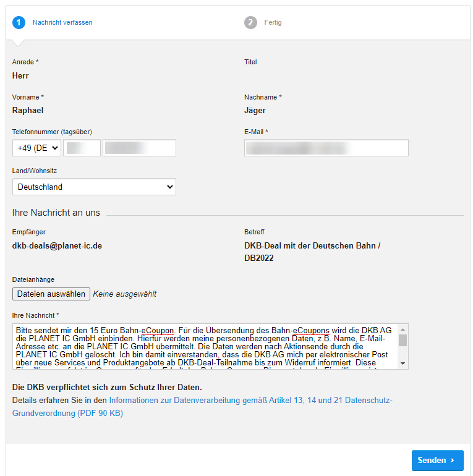Click the "DKB-Deal mit der Deutschen Bahn" subject text
The width and height of the screenshot is (473, 476).
(x=312, y=245)
